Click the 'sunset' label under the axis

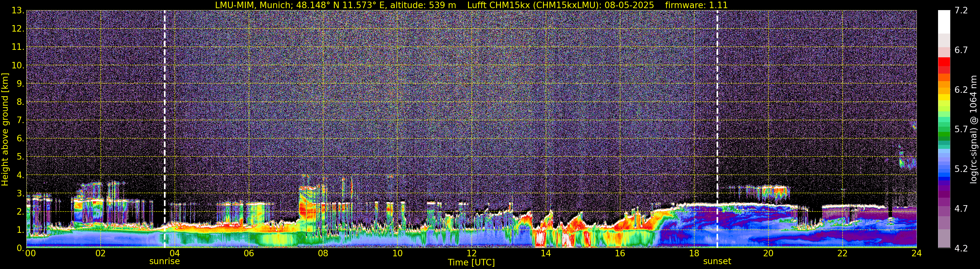tap(717, 262)
